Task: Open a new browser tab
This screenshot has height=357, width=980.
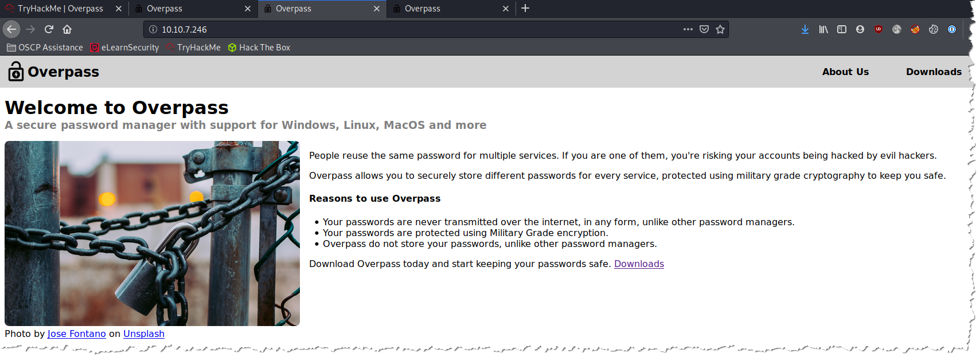Action: (x=525, y=9)
